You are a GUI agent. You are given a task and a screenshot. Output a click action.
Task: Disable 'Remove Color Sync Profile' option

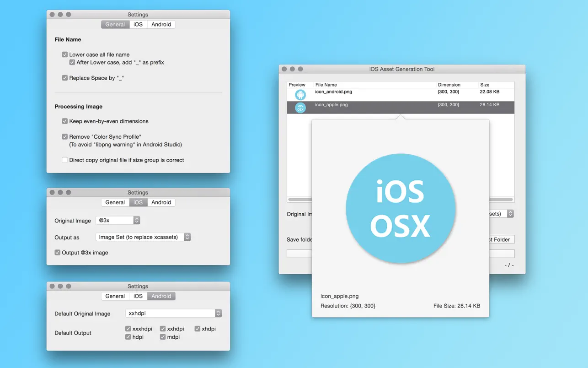(64, 136)
